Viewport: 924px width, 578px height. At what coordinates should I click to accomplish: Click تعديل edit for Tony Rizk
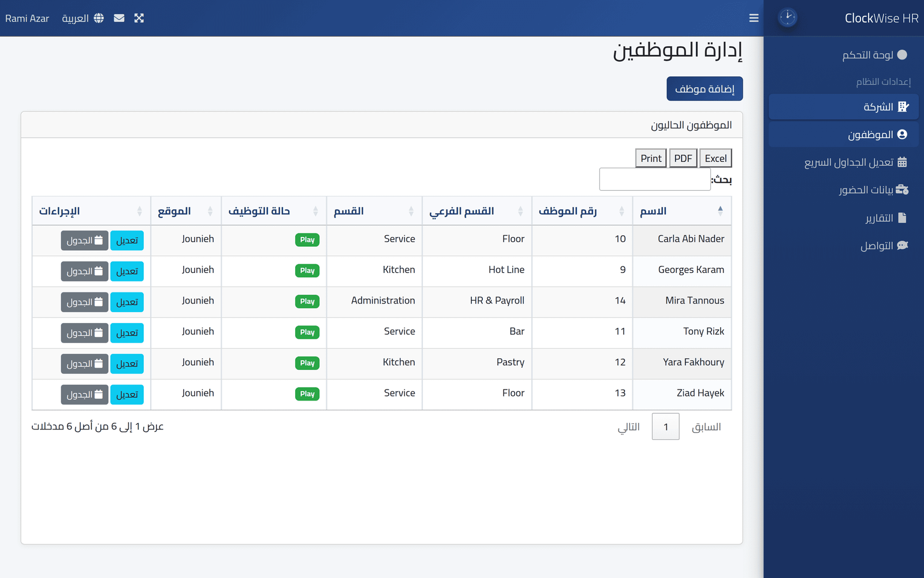[127, 333]
